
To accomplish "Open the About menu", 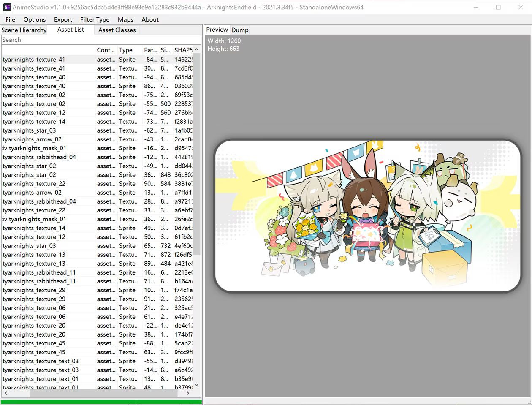I will (150, 19).
